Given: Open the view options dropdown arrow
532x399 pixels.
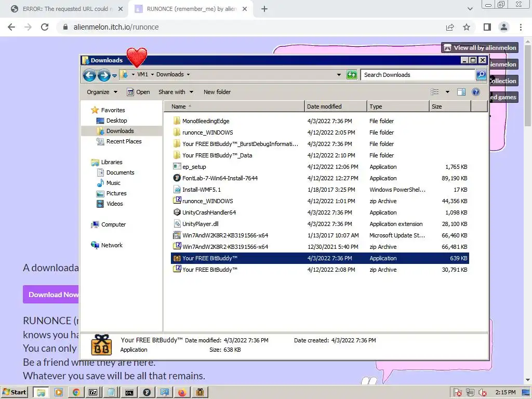Looking at the screenshot, I should tap(447, 92).
